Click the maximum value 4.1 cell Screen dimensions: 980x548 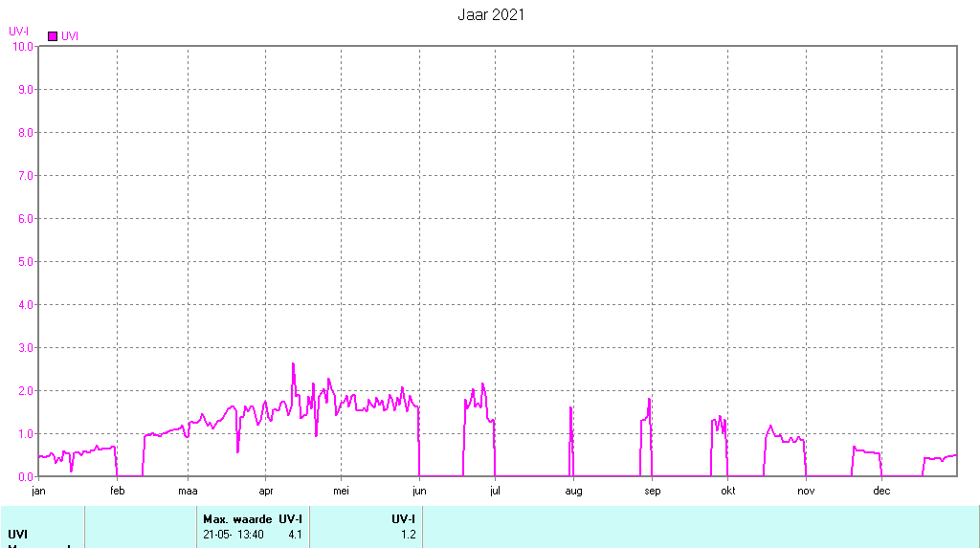click(x=295, y=535)
